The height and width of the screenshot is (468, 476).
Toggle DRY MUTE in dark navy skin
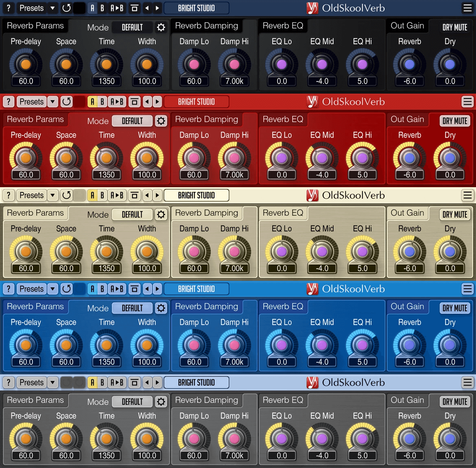coord(455,27)
